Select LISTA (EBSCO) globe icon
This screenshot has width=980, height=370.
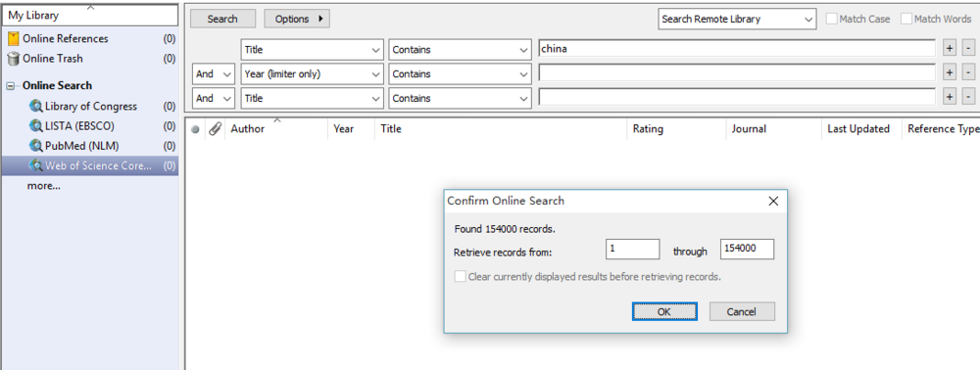coord(35,126)
